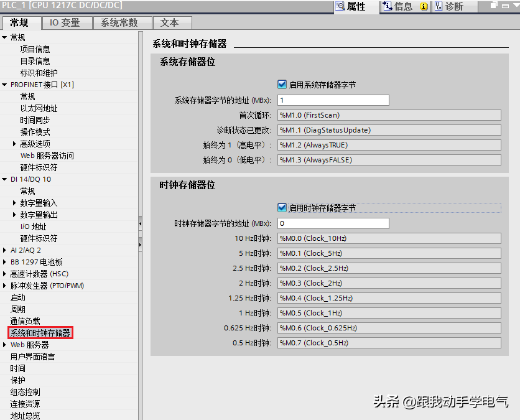Select 周期 cycle in the tree

tap(18, 309)
